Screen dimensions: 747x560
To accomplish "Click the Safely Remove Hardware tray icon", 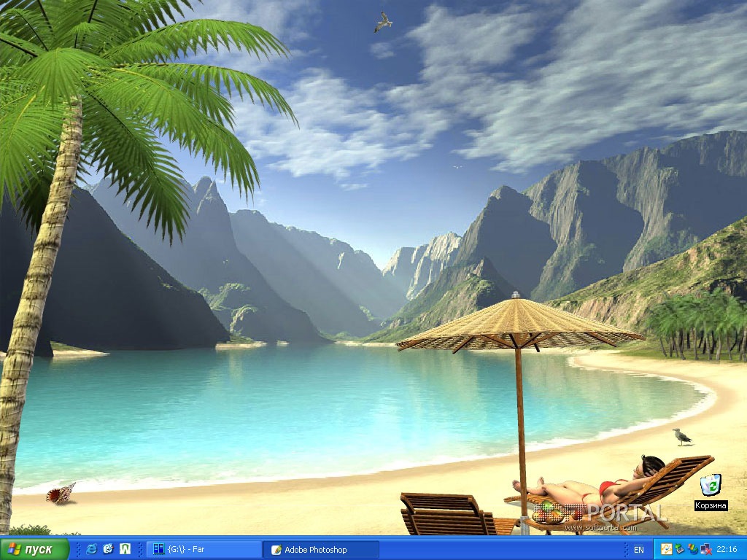I will [x=679, y=549].
